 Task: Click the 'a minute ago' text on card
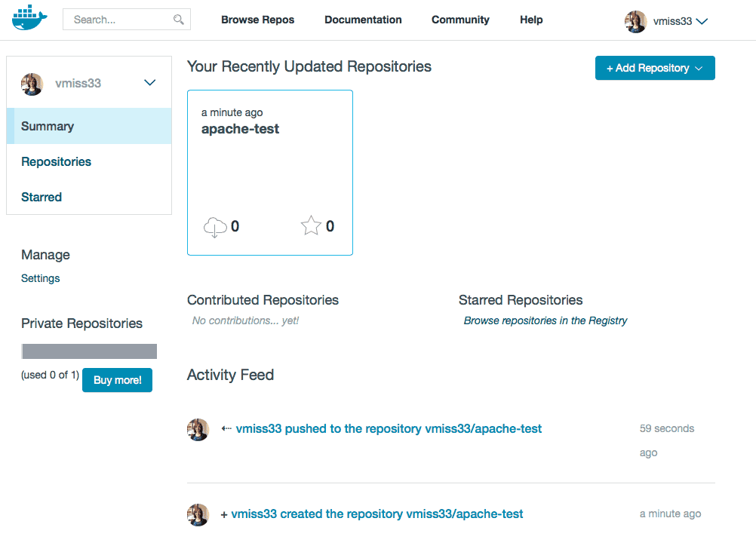click(x=232, y=113)
